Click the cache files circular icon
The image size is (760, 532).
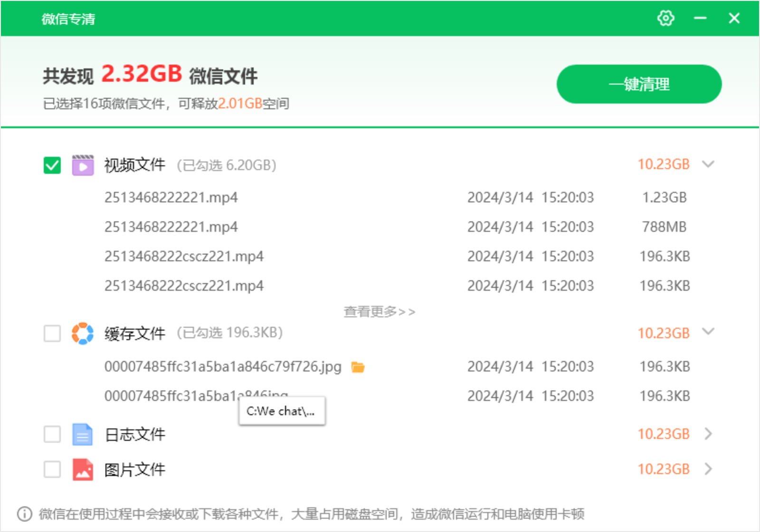pos(83,333)
